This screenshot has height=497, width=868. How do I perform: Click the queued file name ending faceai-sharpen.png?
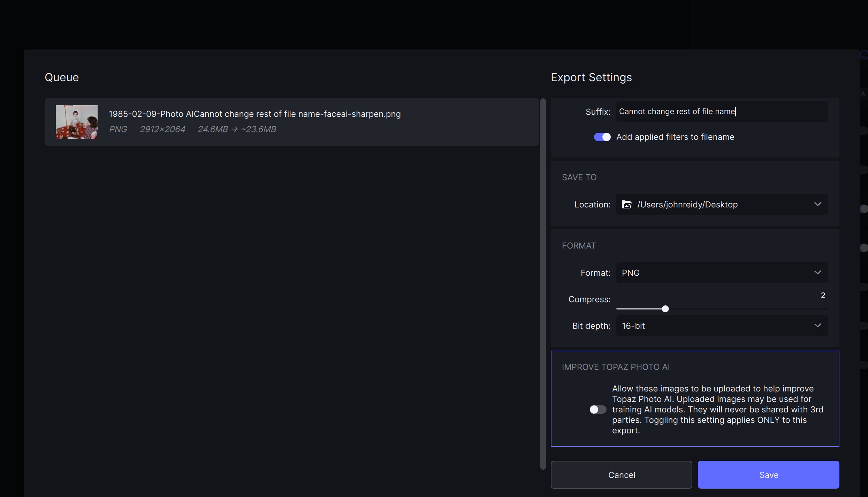point(255,114)
